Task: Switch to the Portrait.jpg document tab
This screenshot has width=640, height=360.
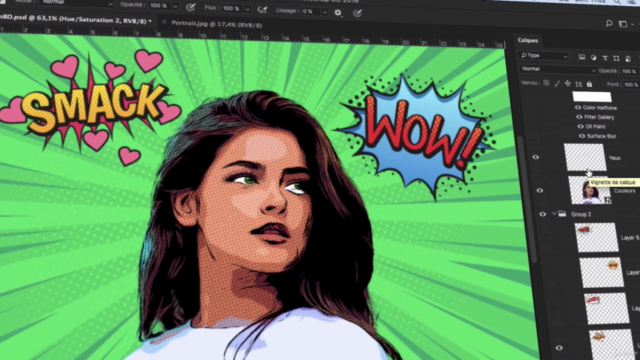Action: point(217,24)
